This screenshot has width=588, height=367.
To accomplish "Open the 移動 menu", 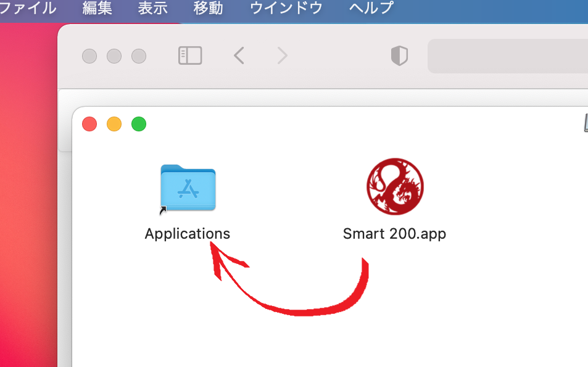I will 208,8.
